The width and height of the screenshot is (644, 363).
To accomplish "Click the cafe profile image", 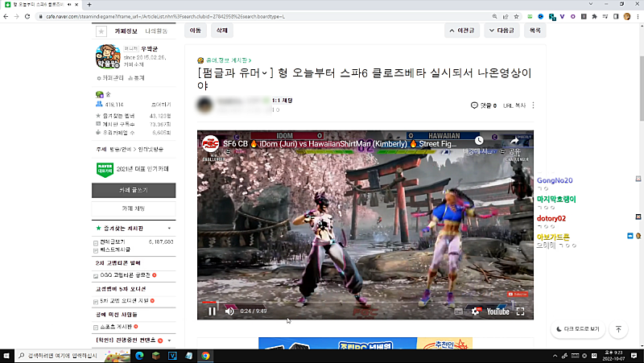I will pos(108,56).
